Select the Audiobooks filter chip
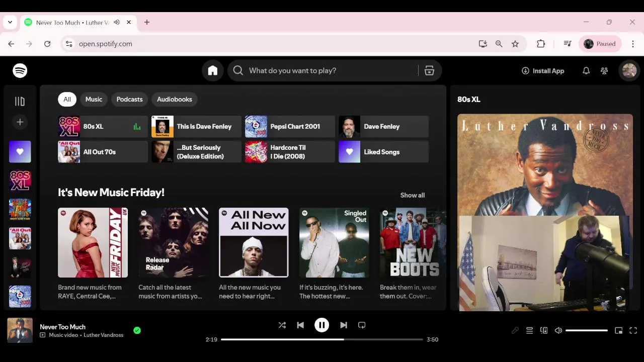644x362 pixels. pos(175,100)
